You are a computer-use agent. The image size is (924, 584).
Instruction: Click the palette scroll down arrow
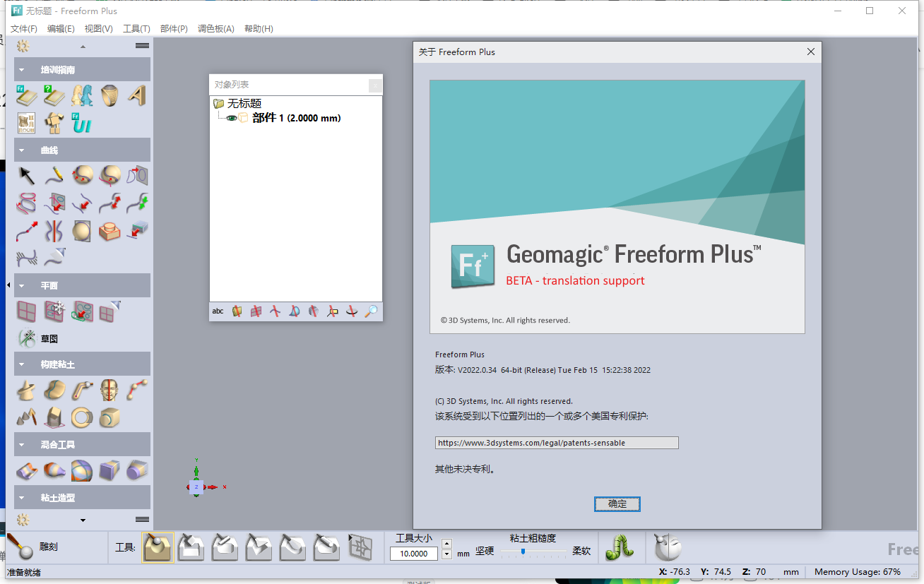click(83, 520)
